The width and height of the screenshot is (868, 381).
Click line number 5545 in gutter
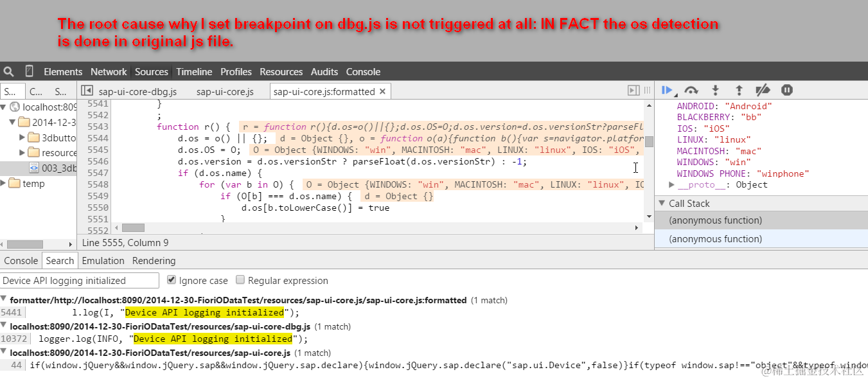[x=98, y=150]
